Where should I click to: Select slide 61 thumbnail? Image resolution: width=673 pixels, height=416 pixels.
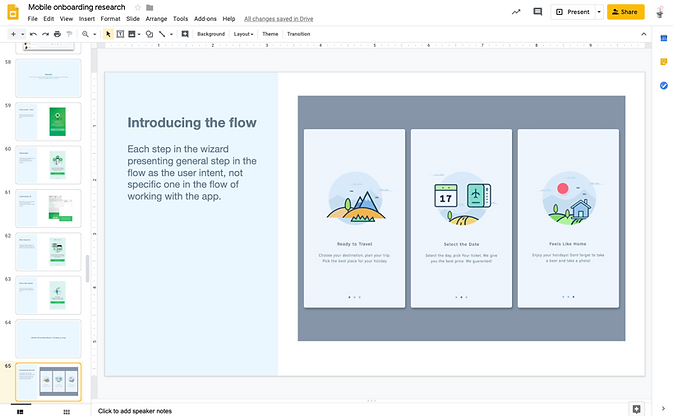(48, 208)
